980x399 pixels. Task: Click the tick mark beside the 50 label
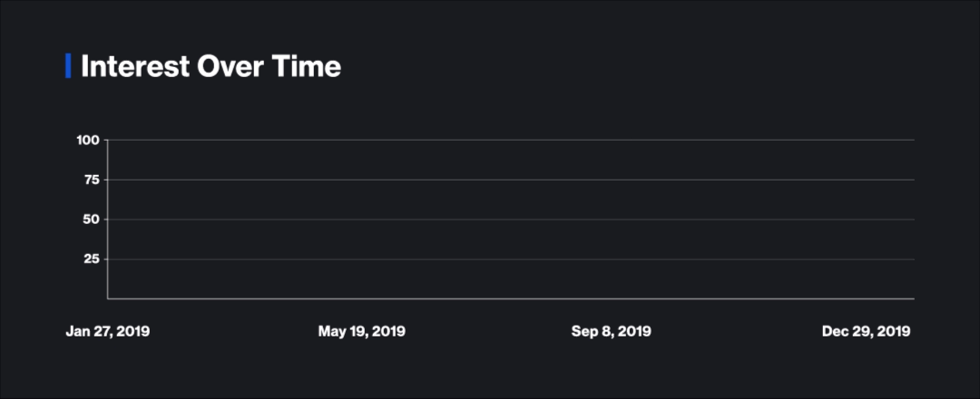[x=105, y=219]
